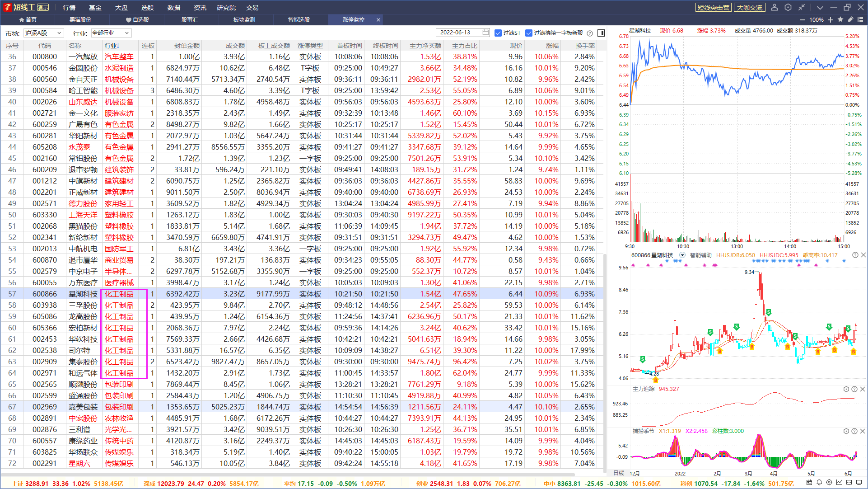Click the zoom out minus icon
Screen dimensions: 868x489
802,20
